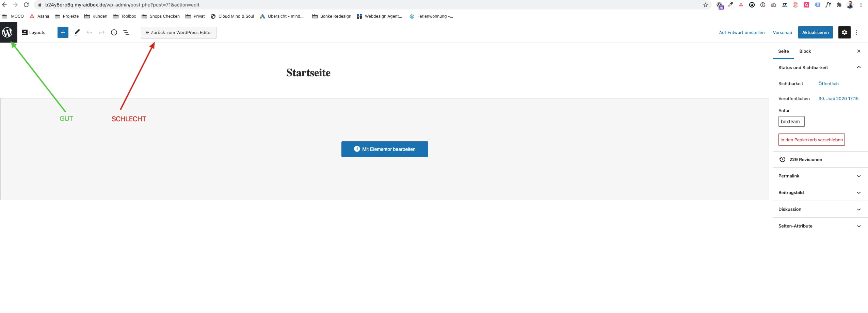Undo the last change
This screenshot has height=313, width=868.
(x=90, y=32)
